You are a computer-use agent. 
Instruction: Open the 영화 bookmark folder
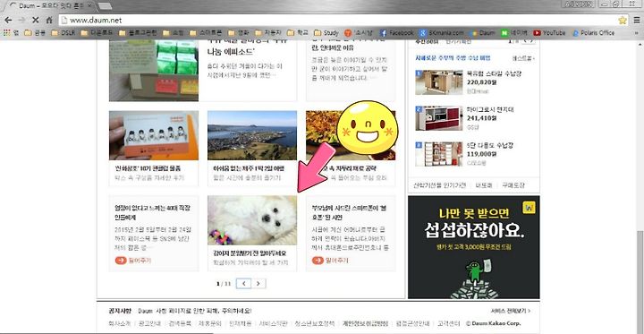pos(239,33)
